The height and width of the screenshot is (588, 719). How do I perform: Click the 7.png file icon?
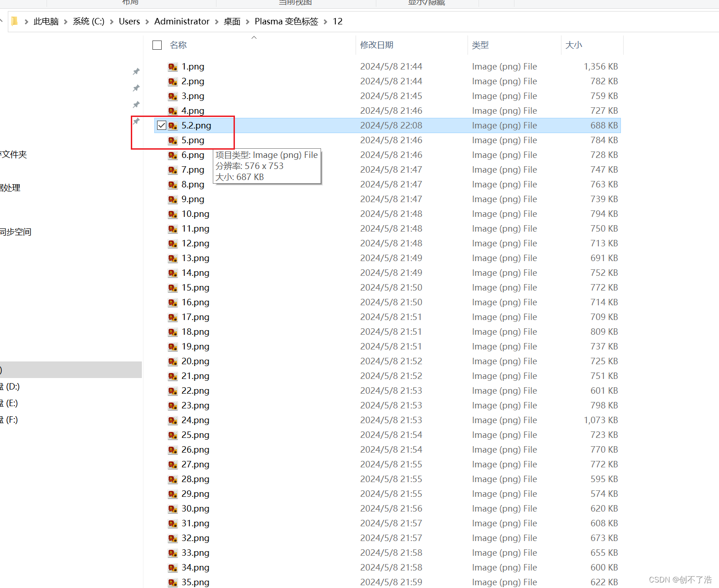173,170
